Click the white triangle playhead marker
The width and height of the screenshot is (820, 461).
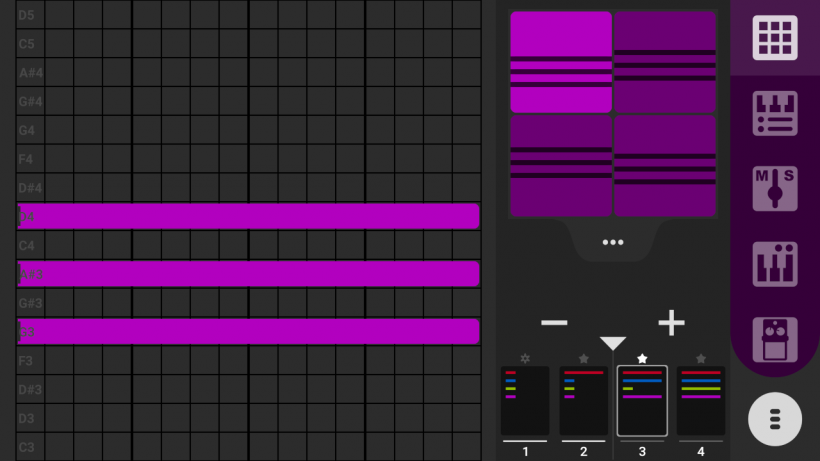[613, 343]
